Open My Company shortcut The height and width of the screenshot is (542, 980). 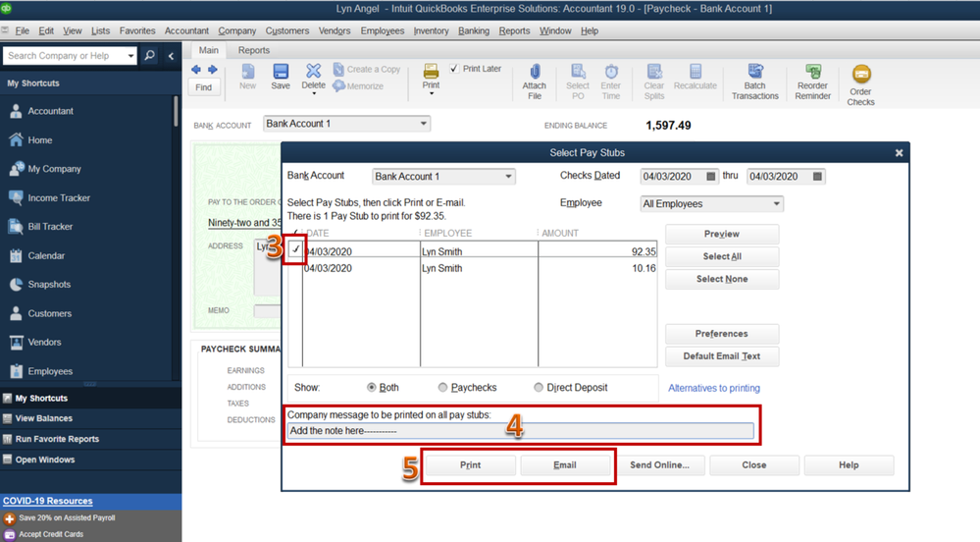click(54, 169)
